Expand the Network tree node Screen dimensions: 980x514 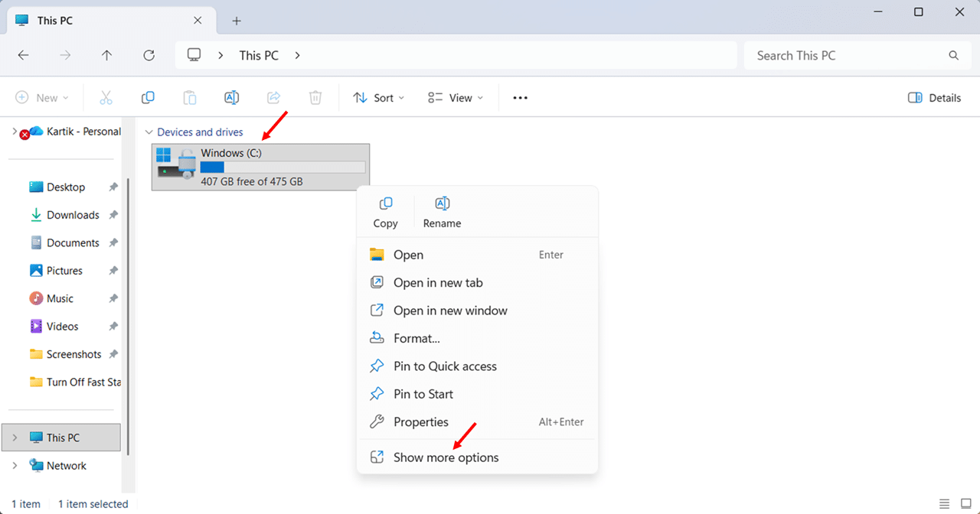pos(15,465)
